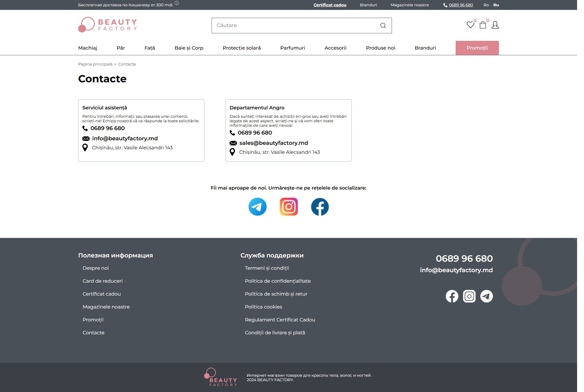Click the white Telegram icon in footer
Image resolution: width=584 pixels, height=392 pixels.
pos(487,296)
